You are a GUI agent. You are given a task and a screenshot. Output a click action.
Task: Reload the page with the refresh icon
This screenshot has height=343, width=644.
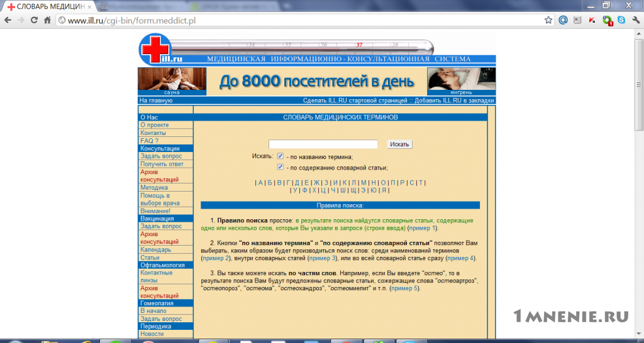point(34,20)
